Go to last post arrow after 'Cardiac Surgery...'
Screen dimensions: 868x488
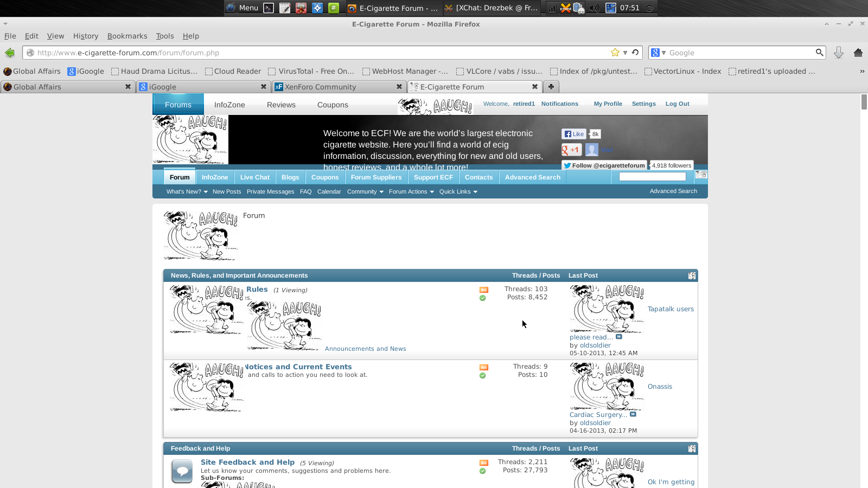pos(633,414)
